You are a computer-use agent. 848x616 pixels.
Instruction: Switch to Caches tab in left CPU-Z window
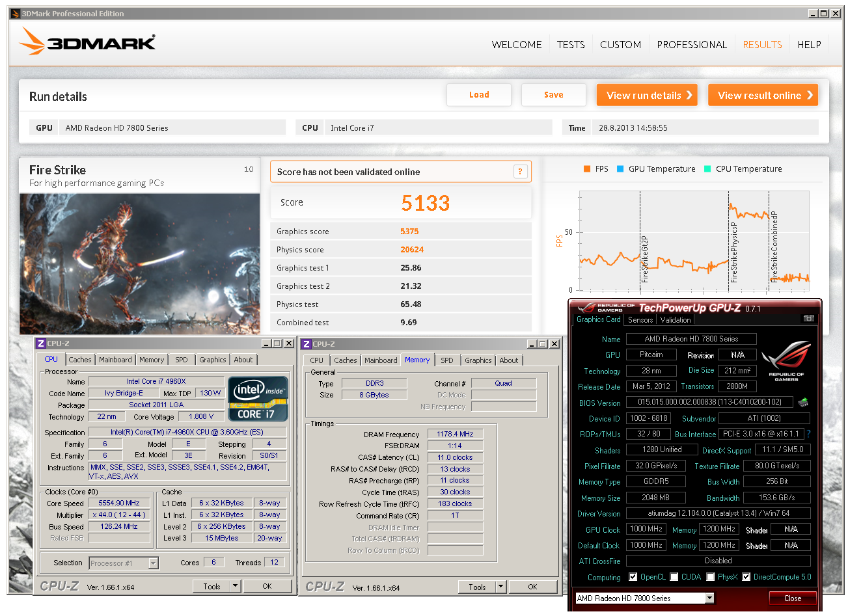80,360
